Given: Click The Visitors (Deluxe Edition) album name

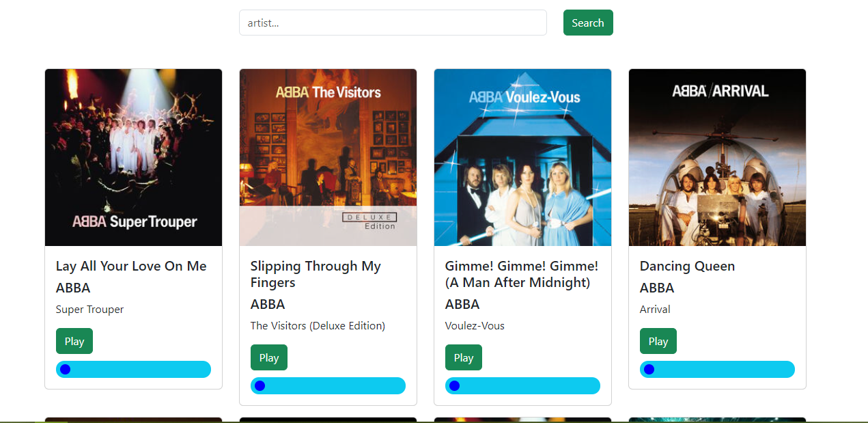Looking at the screenshot, I should [318, 326].
